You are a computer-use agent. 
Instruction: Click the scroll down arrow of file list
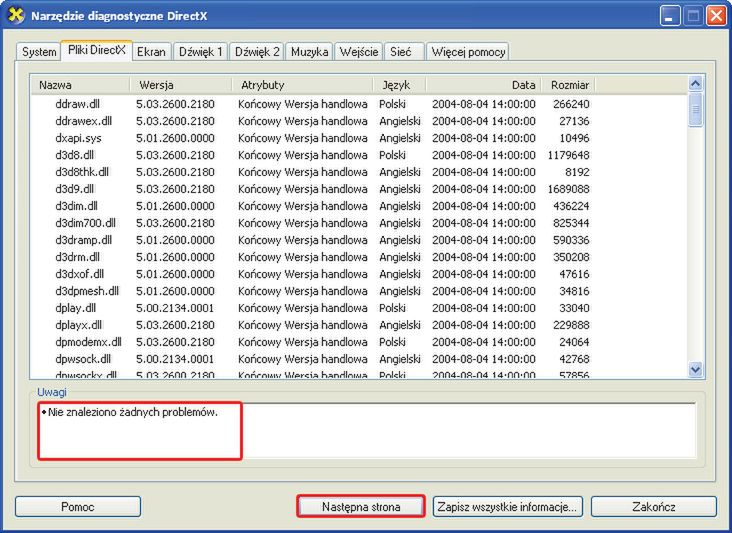point(695,369)
